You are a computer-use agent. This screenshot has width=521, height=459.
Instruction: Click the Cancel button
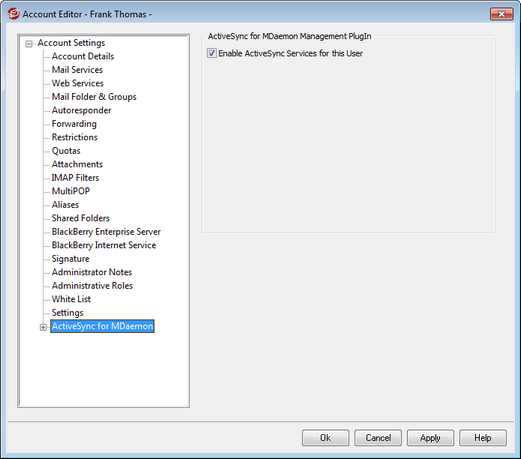click(x=378, y=438)
